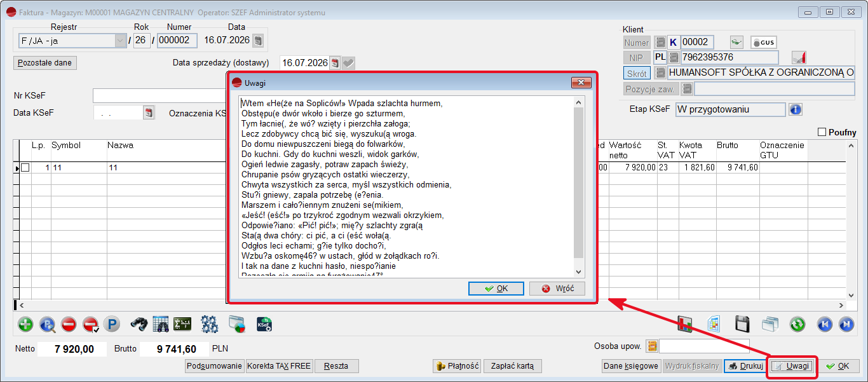This screenshot has width=868, height=382.
Task: Open list icon next to Osoba upow.
Action: click(x=651, y=346)
